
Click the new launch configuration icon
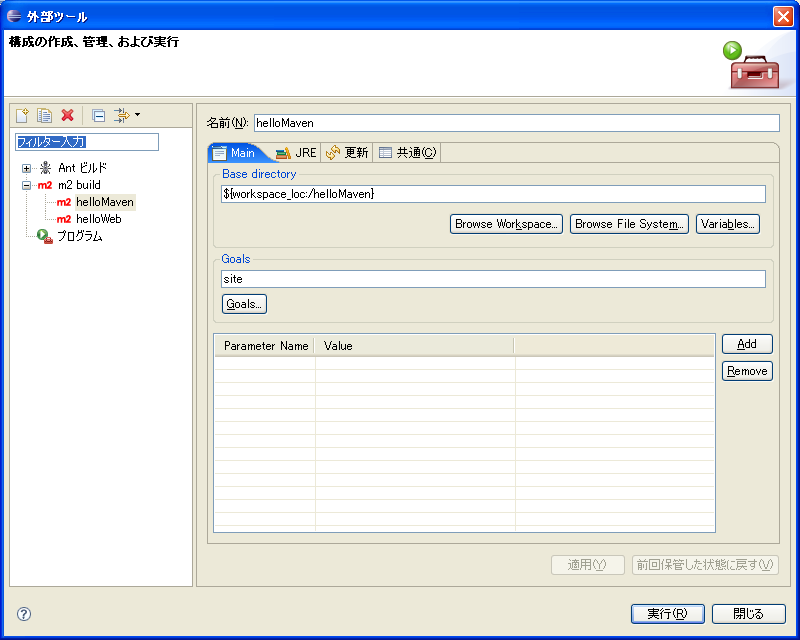tap(22, 116)
